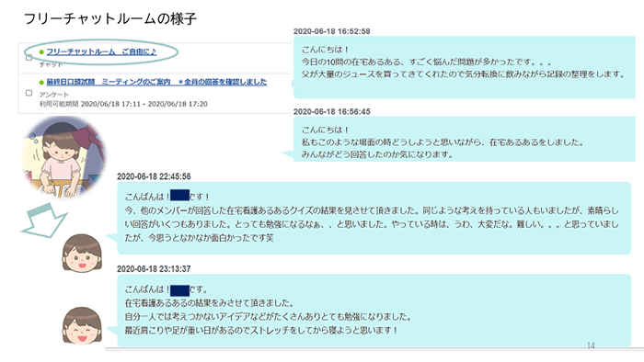The image size is (644, 362).
Task: Click the timestamp 2020-06-18 23:13:37
Action: [154, 269]
